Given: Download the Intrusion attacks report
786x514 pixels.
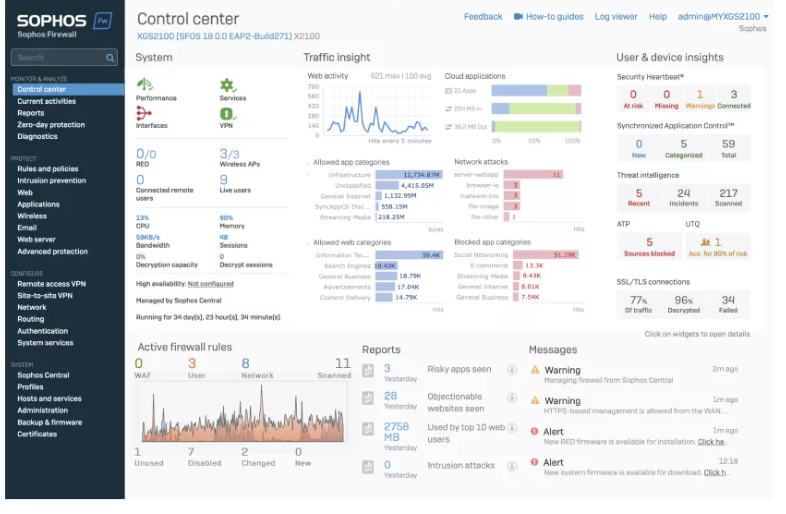Looking at the screenshot, I should click(x=511, y=465).
